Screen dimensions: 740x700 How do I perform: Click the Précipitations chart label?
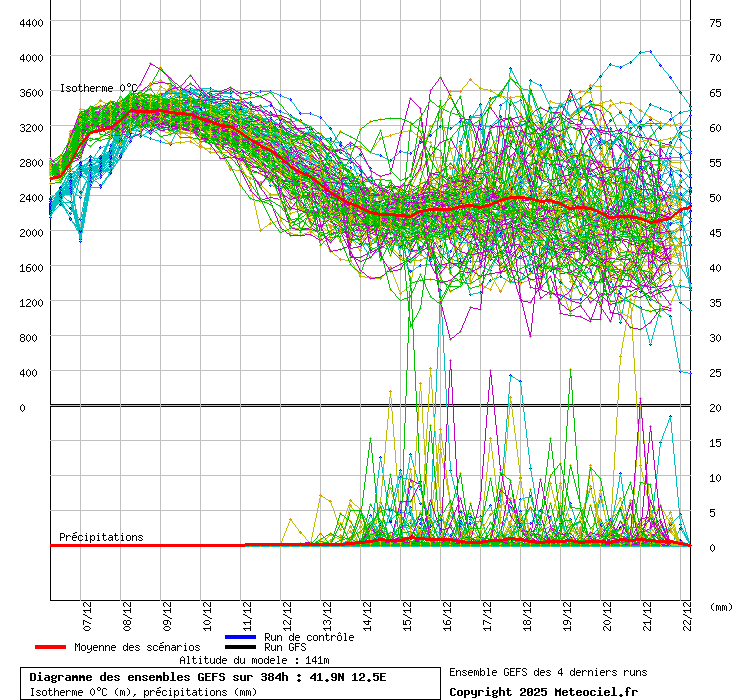[x=101, y=537]
